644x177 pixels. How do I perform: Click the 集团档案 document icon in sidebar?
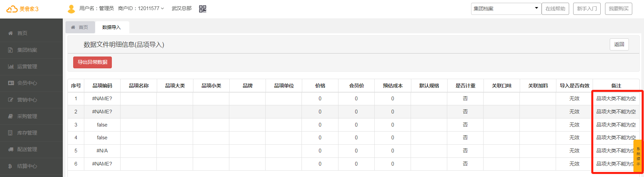pos(10,50)
